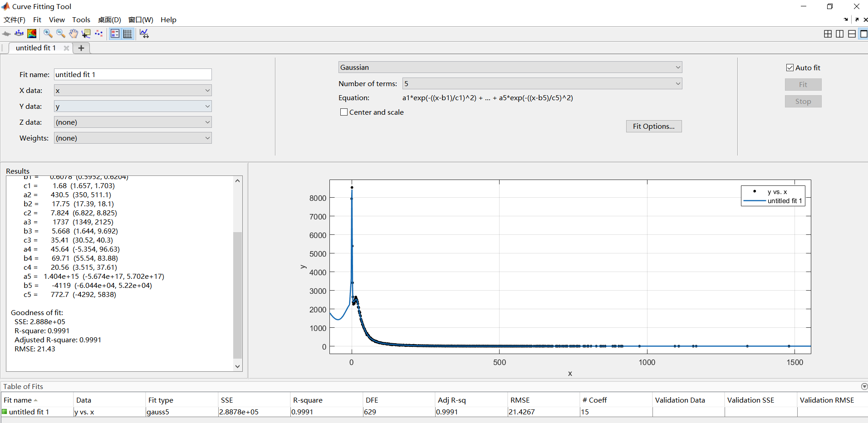Viewport: 868px width, 423px height.
Task: Click the Adjust Axes Limits icon
Action: [x=144, y=34]
